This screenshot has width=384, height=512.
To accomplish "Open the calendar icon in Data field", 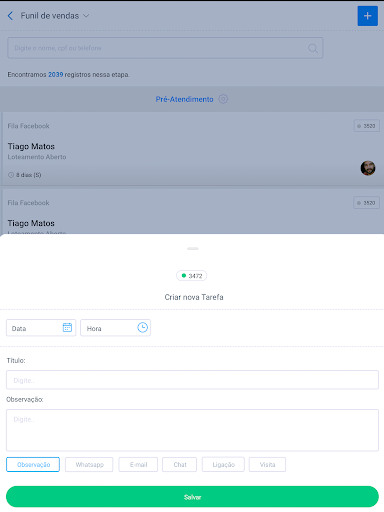I will click(x=67, y=327).
